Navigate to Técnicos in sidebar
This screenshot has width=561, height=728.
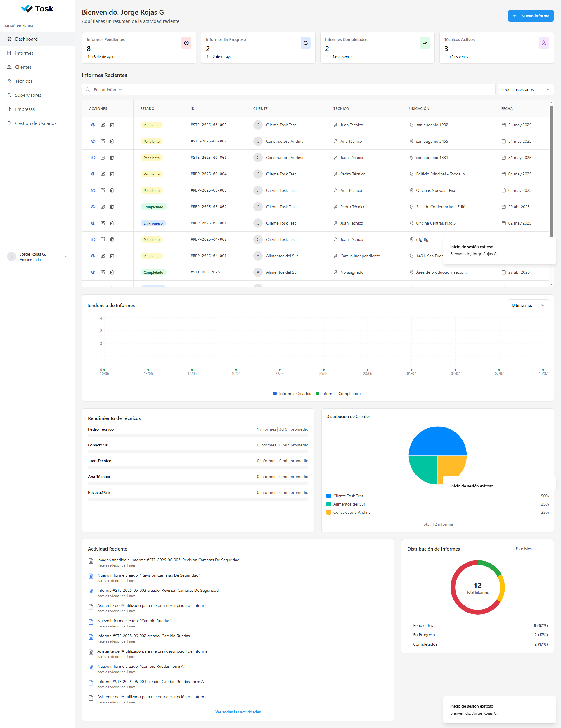(x=37, y=81)
